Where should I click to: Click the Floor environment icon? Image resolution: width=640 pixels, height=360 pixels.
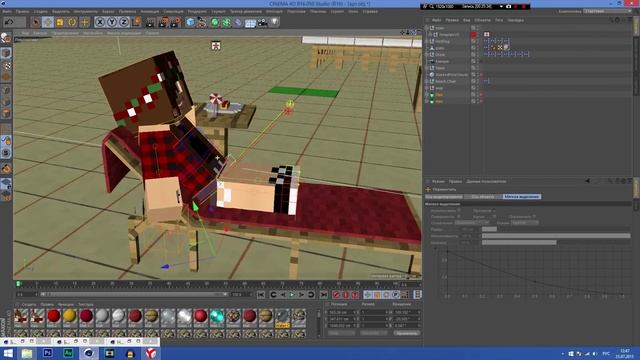point(250,22)
